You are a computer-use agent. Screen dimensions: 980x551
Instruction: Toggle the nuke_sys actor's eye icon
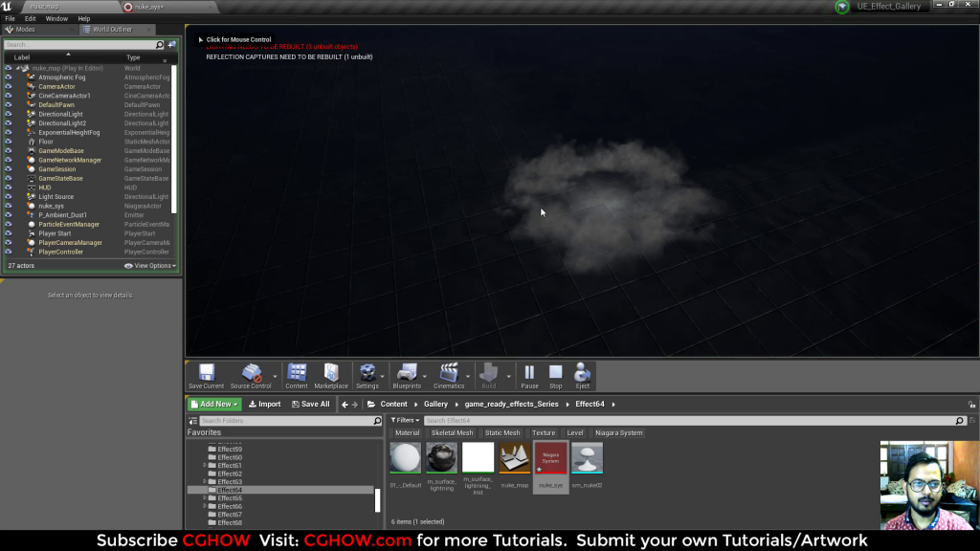pyautogui.click(x=9, y=206)
